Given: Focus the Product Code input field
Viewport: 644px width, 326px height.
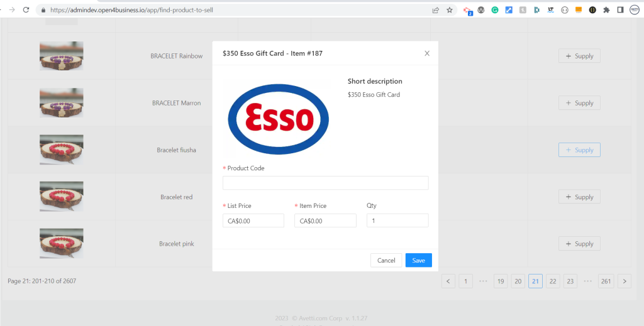Looking at the screenshot, I should 325,183.
